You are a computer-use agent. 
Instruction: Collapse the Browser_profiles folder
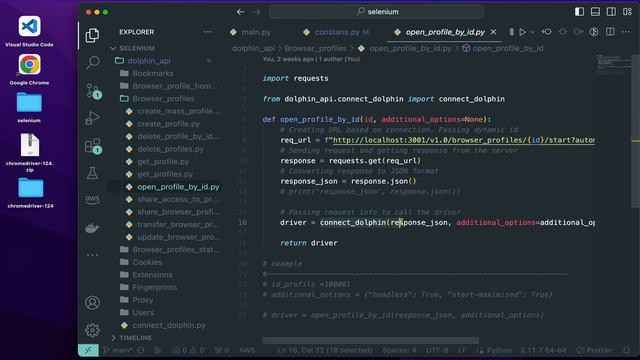click(x=163, y=99)
